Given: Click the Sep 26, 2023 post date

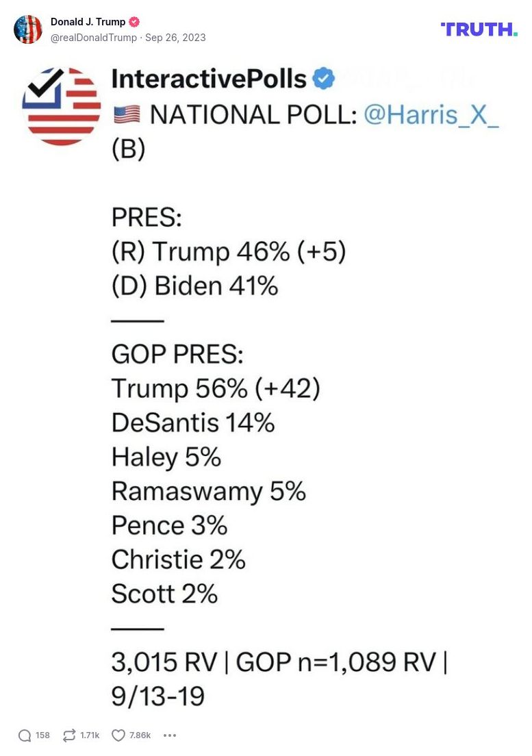Looking at the screenshot, I should point(175,38).
